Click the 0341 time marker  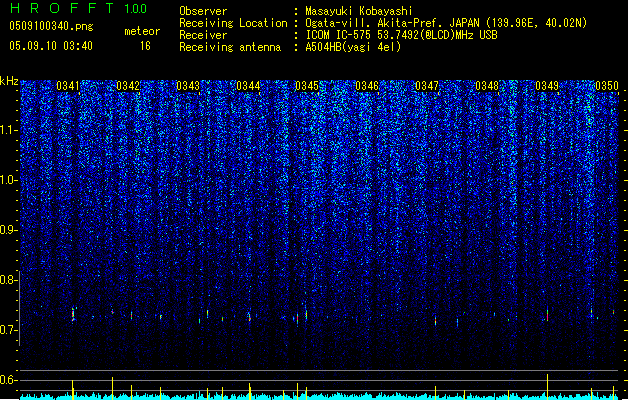(x=68, y=86)
